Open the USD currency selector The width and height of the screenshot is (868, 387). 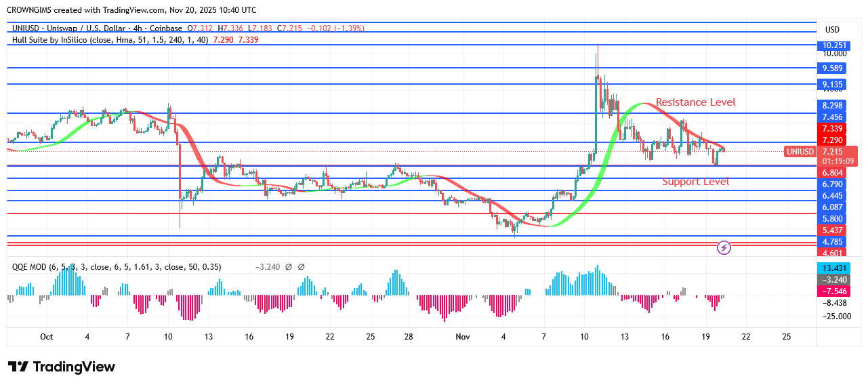tap(831, 29)
